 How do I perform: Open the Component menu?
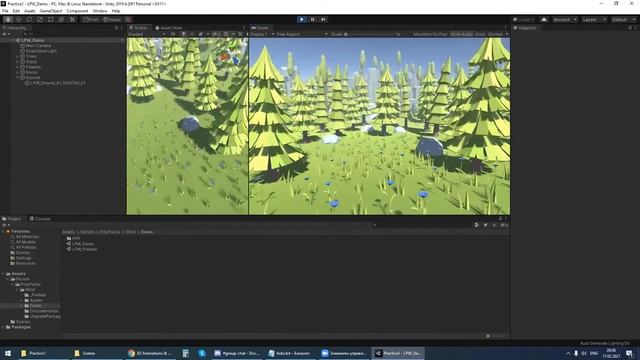coord(77,11)
